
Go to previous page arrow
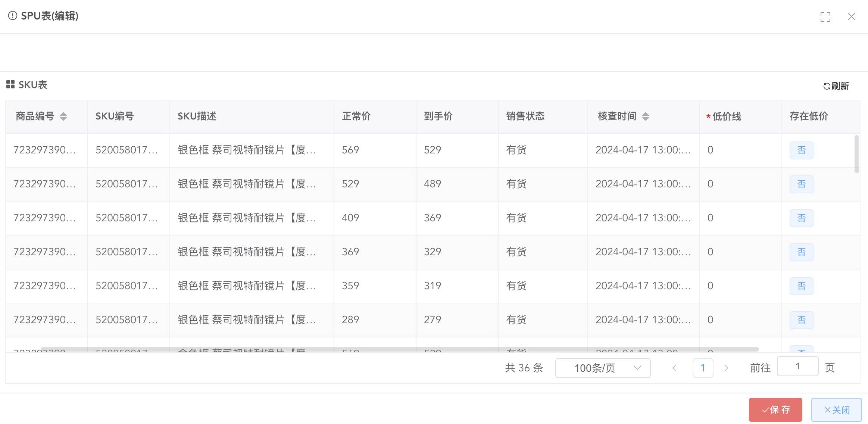click(x=674, y=368)
